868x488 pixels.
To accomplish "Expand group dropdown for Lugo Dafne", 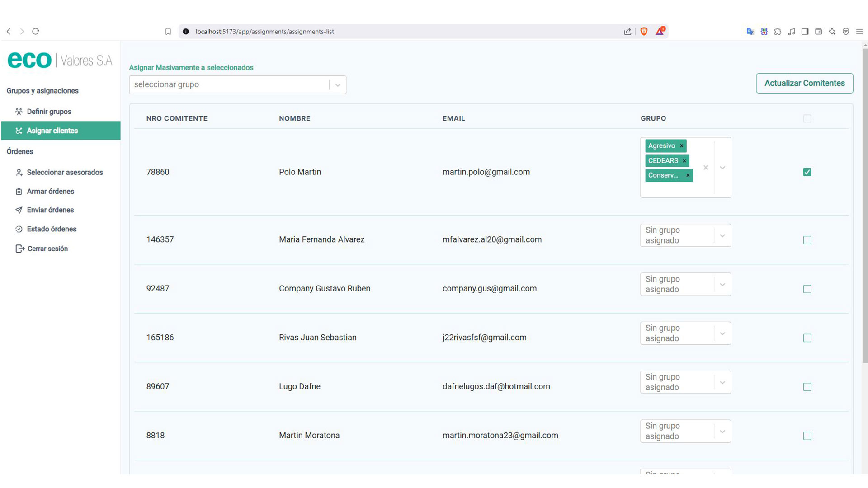I will pyautogui.click(x=722, y=383).
